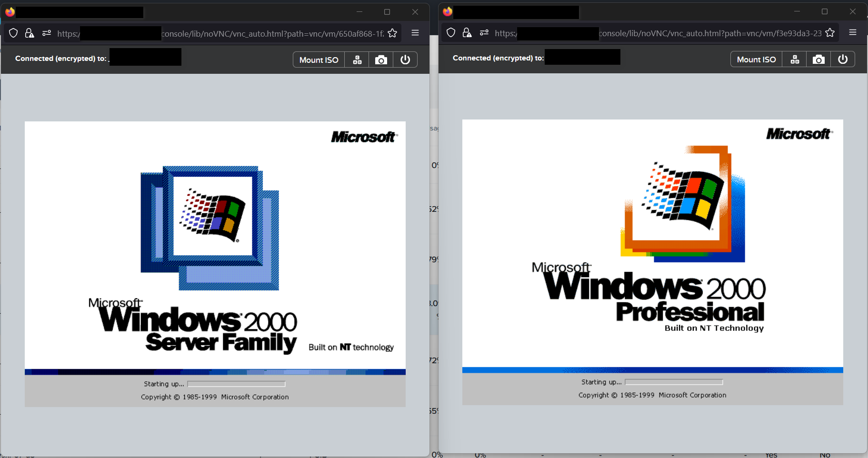Click the Firefox logo in right window titlebar
The image size is (868, 458).
(x=448, y=11)
